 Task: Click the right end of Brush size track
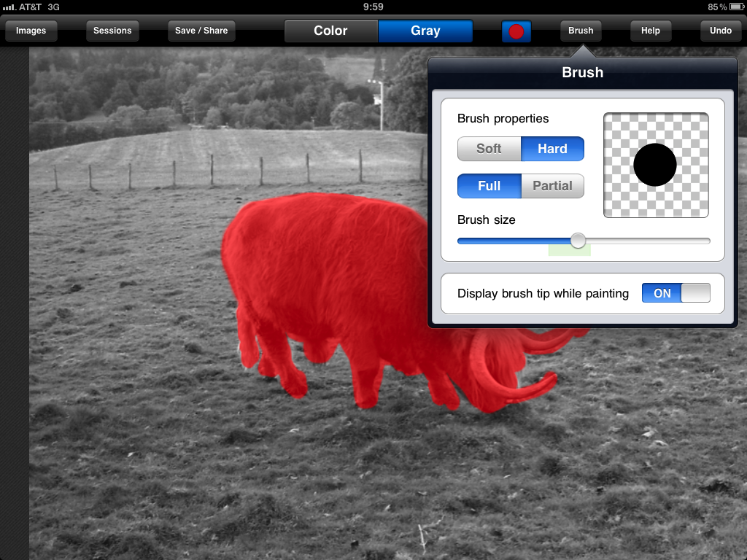[x=706, y=241]
